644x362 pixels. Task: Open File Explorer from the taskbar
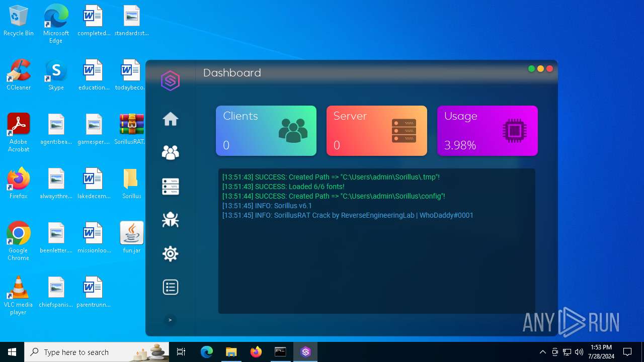point(231,352)
